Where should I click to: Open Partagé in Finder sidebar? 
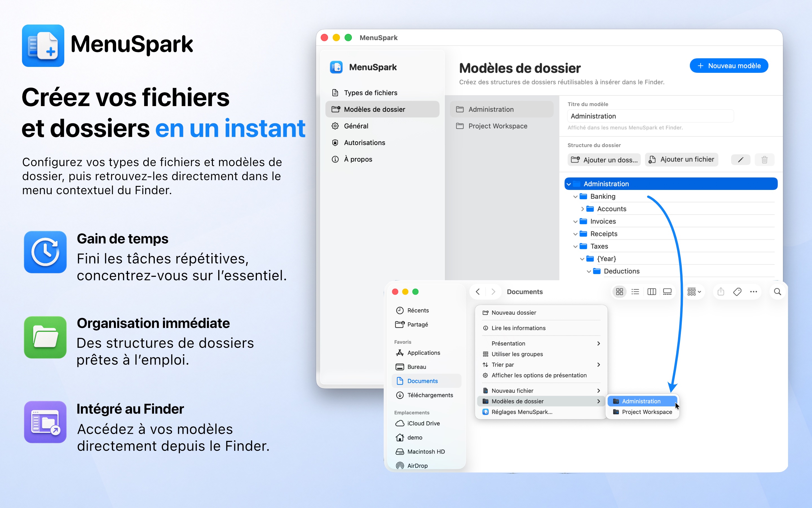click(x=427, y=325)
